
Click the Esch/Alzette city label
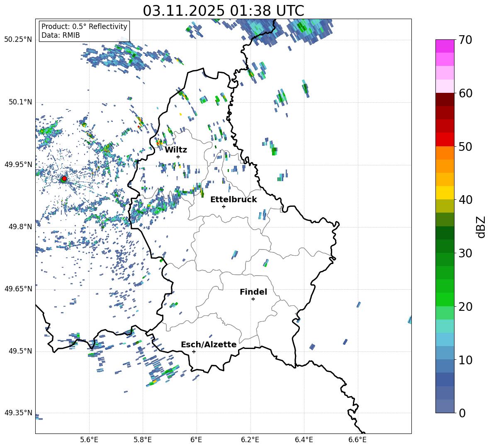[209, 344]
